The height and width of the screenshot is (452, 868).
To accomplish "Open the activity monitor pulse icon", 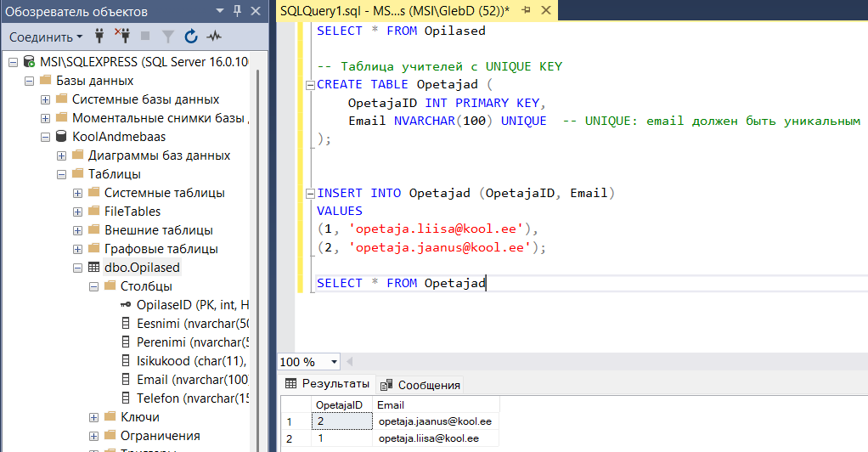I will click(214, 37).
